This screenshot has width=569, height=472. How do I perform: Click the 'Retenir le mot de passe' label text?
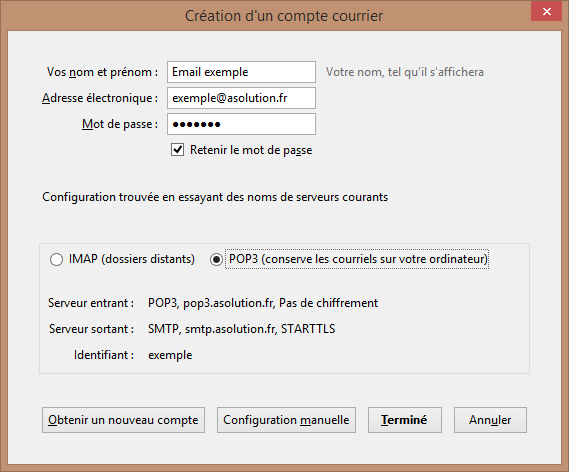click(x=251, y=150)
